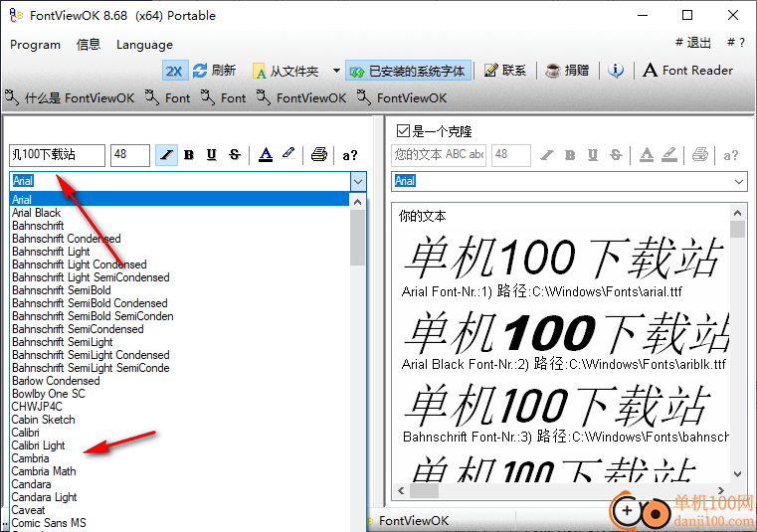
Task: Uncheck the 是一个克隆 checkbox
Action: pos(403,131)
